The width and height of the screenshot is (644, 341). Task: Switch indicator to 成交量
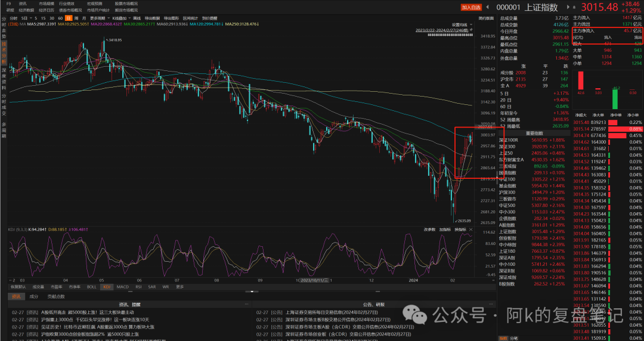tap(38, 287)
